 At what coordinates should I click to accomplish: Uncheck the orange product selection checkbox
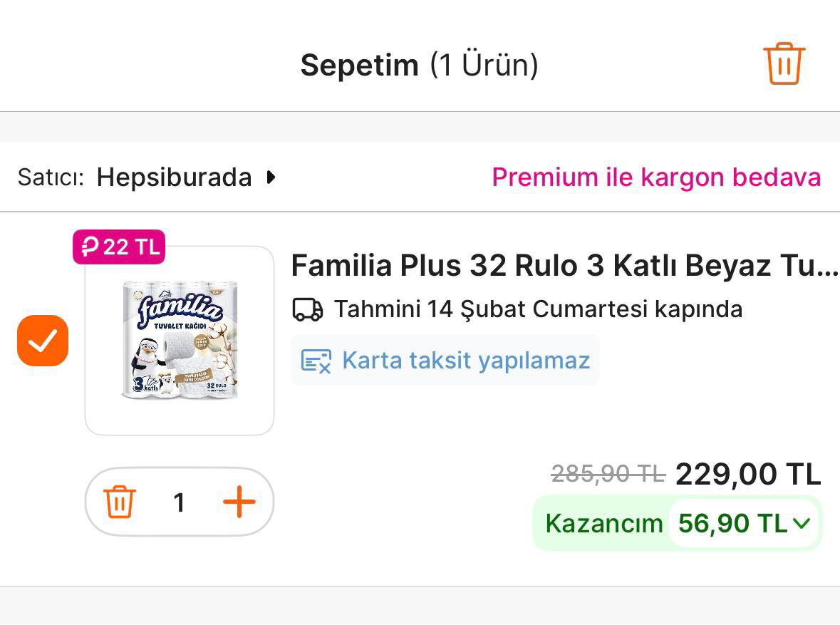43,341
